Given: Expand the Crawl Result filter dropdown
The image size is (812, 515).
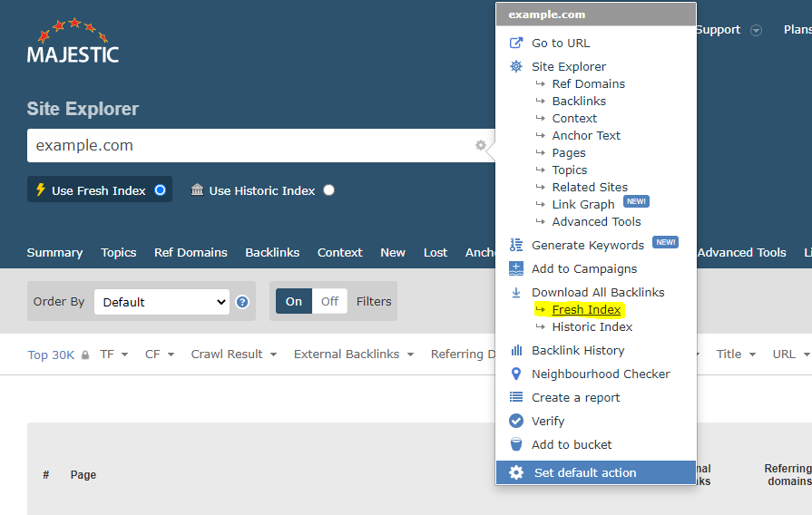Looking at the screenshot, I should click(273, 355).
